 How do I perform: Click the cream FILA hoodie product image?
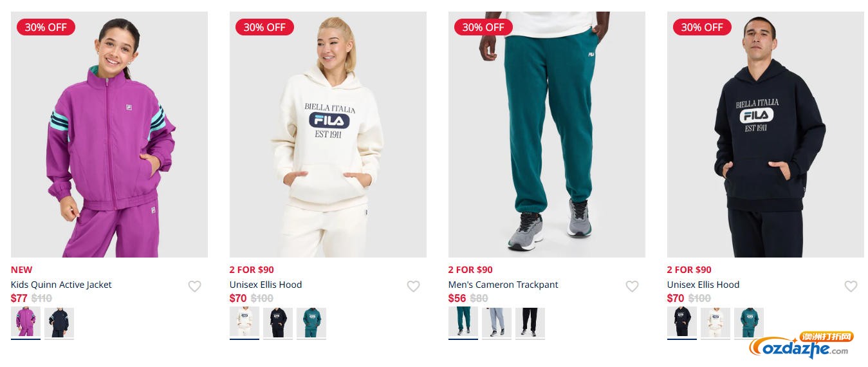click(x=328, y=135)
